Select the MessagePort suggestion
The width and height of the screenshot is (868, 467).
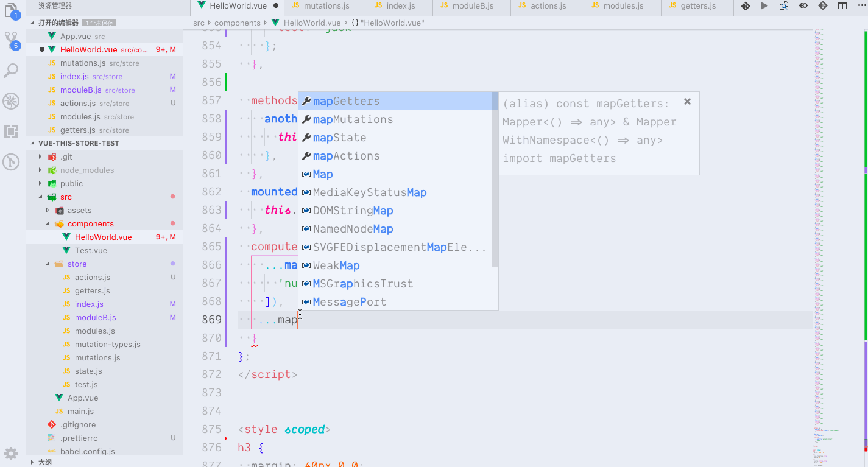395,302
